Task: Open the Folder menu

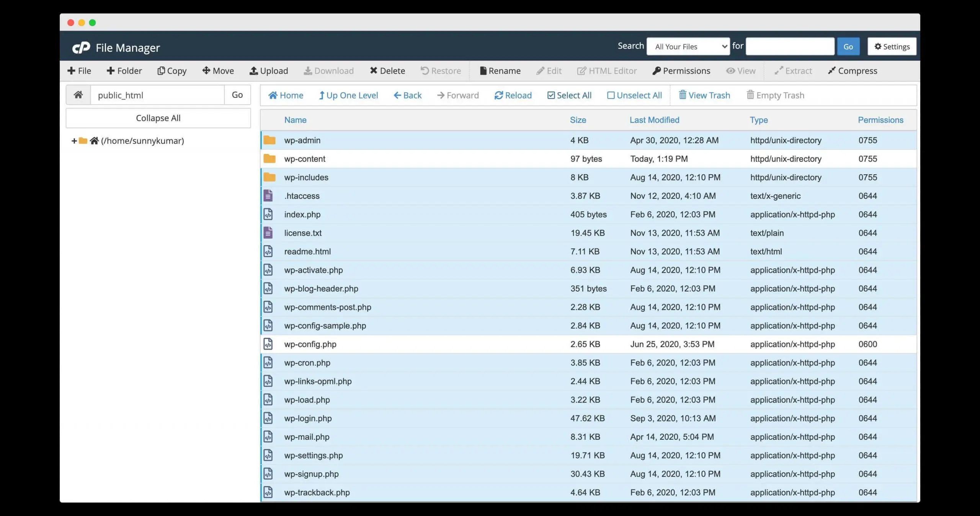Action: point(124,70)
